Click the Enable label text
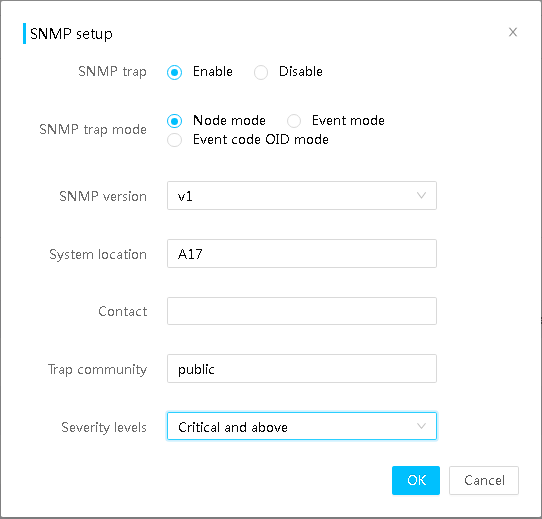Screen dimensions: 542x519 (213, 72)
